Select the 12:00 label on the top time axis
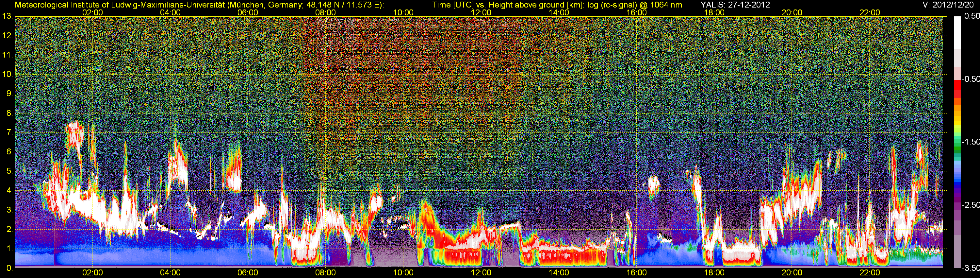 (481, 12)
